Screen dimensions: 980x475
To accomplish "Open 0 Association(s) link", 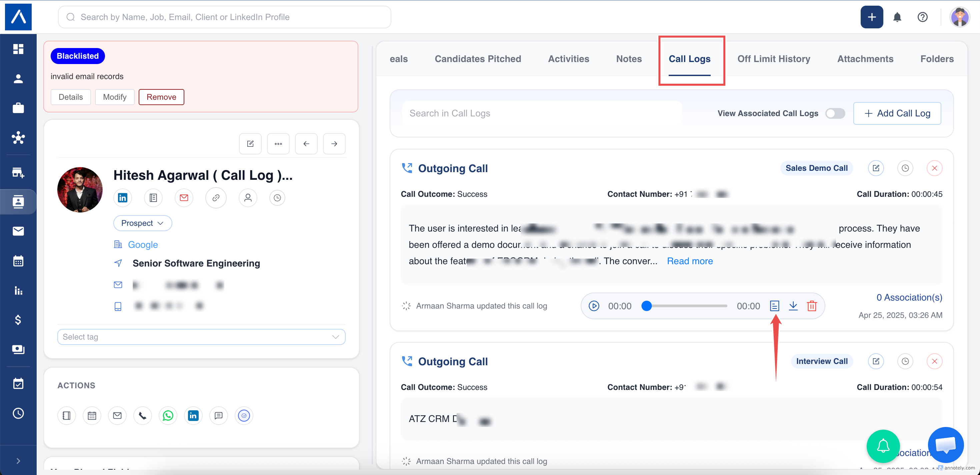I will point(909,298).
